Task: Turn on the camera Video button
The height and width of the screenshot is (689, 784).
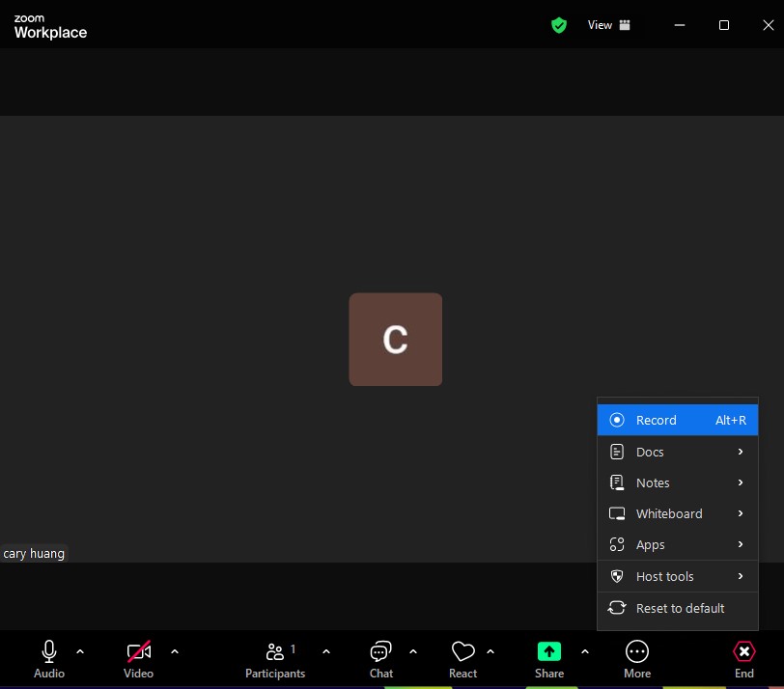Action: (139, 651)
